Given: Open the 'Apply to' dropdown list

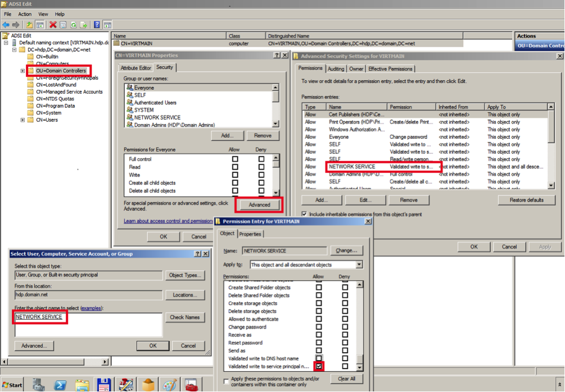Looking at the screenshot, I should (x=359, y=265).
